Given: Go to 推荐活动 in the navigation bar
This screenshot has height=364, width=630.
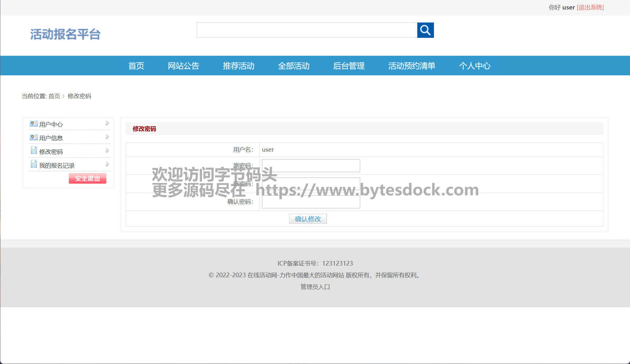Looking at the screenshot, I should pos(238,66).
